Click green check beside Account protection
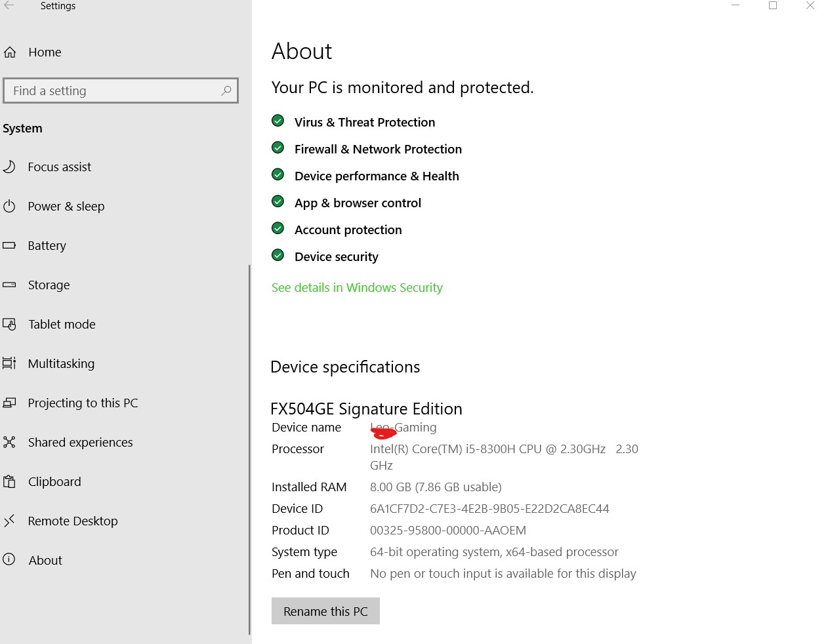The height and width of the screenshot is (644, 826). (x=278, y=228)
